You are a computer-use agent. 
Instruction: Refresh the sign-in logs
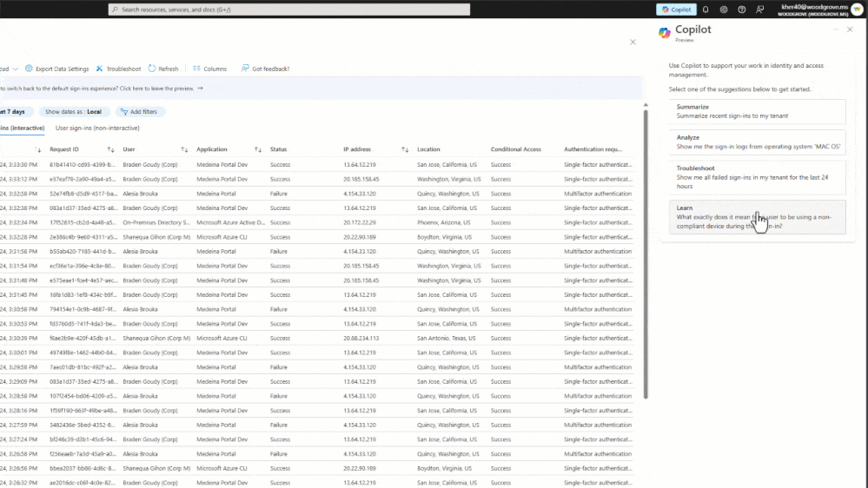163,69
